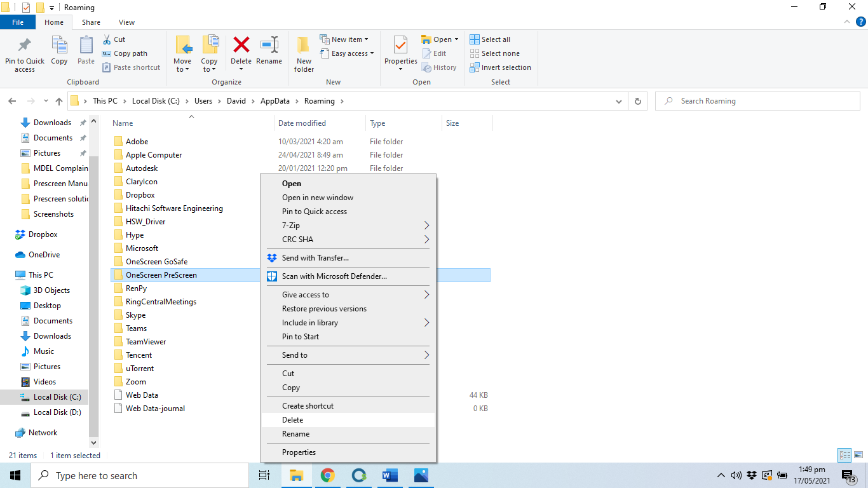The image size is (868, 488).
Task: Click the Back navigation arrow
Action: click(x=11, y=101)
